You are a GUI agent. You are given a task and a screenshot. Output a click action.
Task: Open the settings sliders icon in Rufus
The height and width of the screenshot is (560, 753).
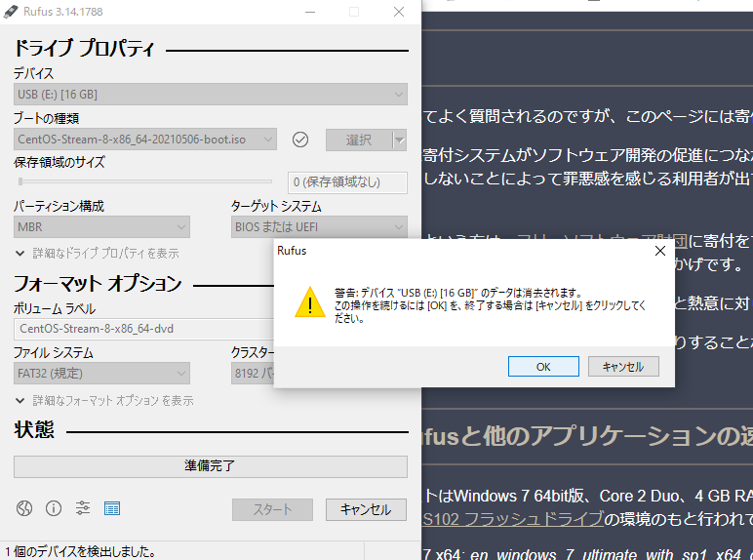pos(83,508)
